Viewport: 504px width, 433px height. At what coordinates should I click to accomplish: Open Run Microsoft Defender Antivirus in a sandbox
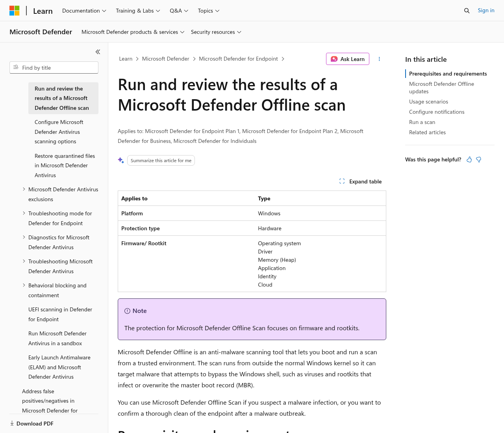click(x=57, y=339)
